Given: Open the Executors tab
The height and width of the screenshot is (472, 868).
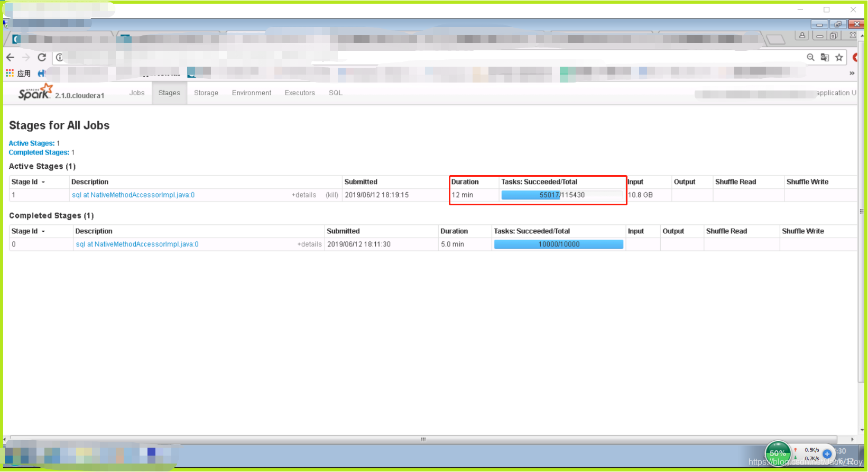Looking at the screenshot, I should (x=300, y=93).
